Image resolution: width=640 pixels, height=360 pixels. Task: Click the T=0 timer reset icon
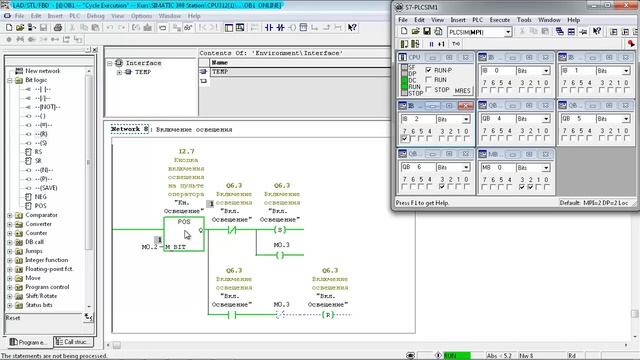coord(456,44)
